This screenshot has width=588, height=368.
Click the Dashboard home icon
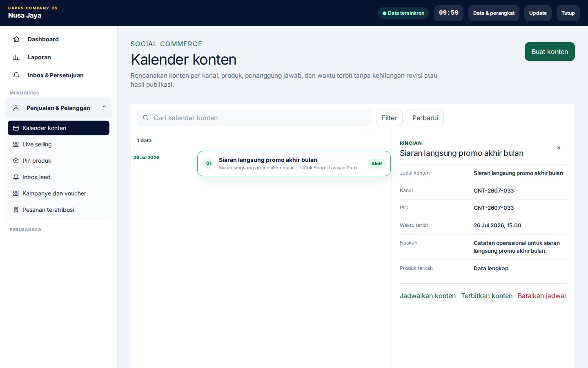pyautogui.click(x=16, y=39)
